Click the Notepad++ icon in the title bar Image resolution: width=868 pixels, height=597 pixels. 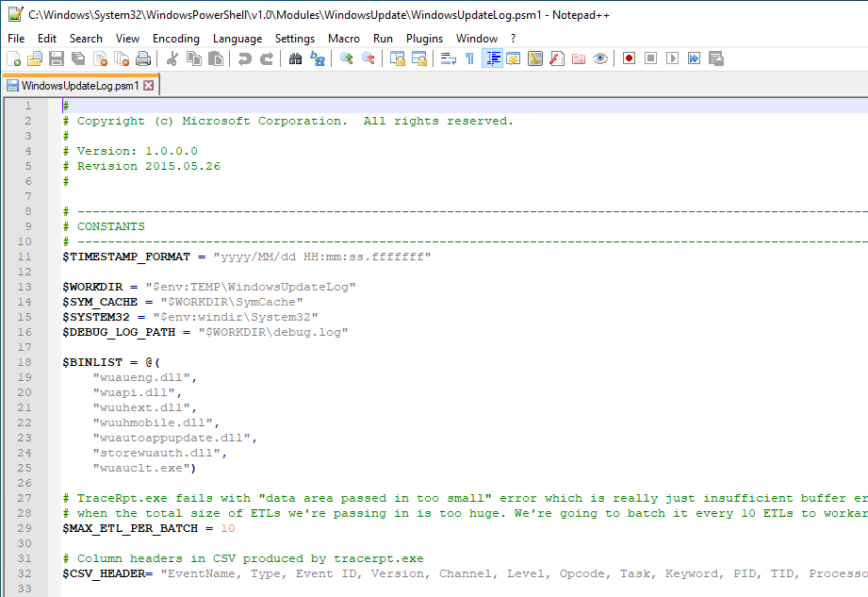(15, 14)
